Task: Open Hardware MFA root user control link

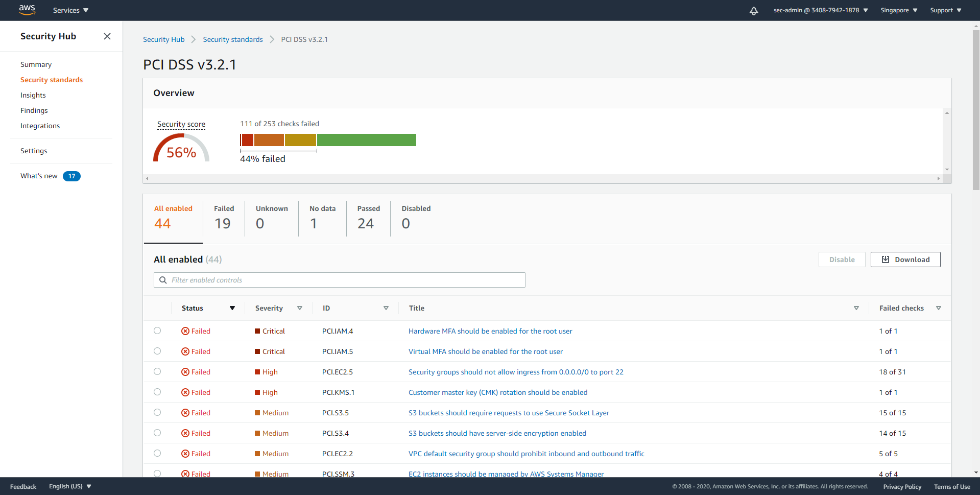Action: (490, 331)
